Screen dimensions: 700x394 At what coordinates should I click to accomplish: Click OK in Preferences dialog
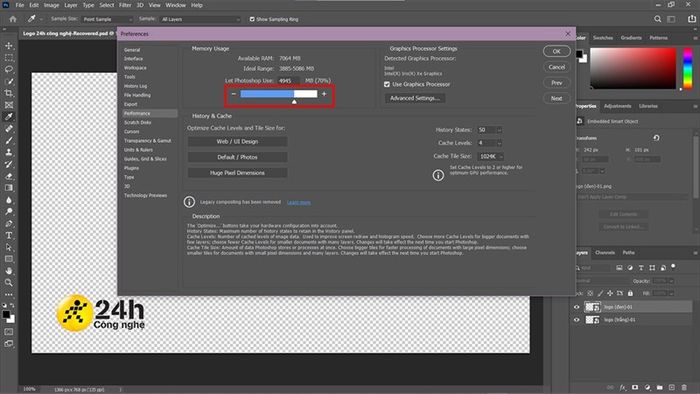556,51
